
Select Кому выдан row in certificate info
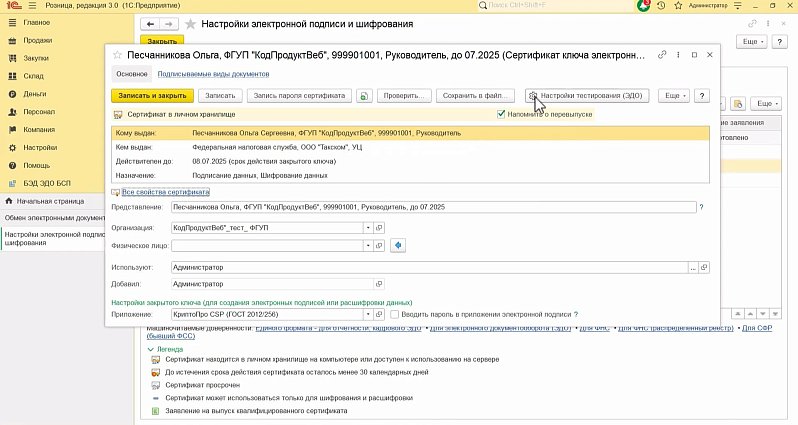(410, 133)
